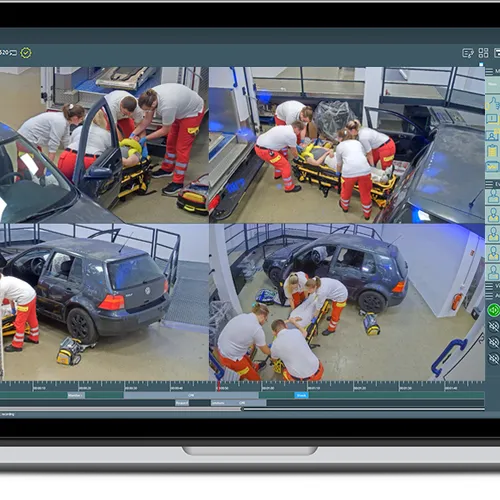Jump to 00:01:40 on the timeline ruler
This screenshot has height=500, width=500.
coord(451,388)
